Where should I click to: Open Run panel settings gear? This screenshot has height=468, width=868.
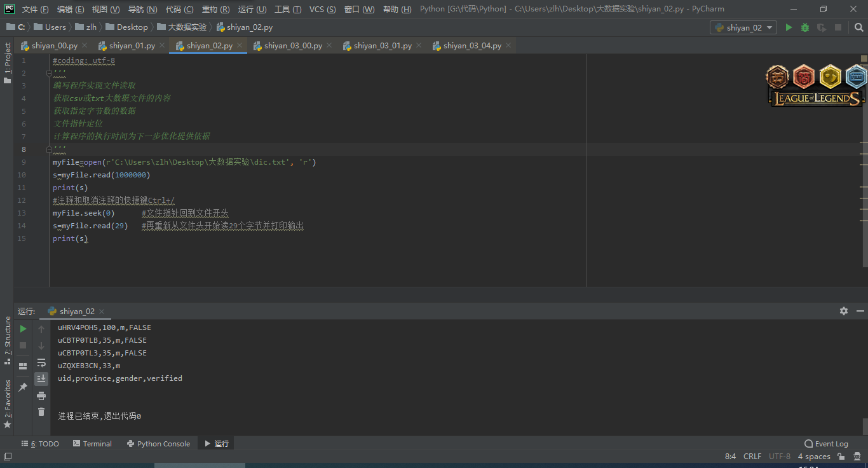coord(843,311)
